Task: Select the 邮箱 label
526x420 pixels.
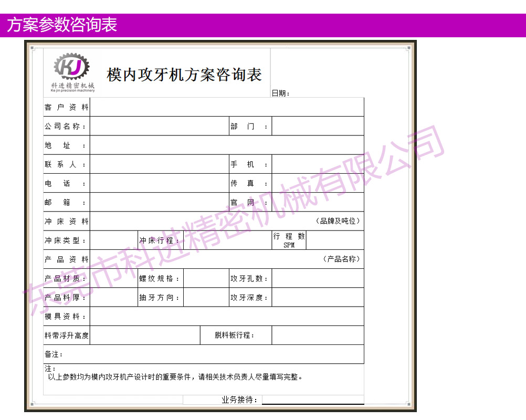Action: pos(65,203)
